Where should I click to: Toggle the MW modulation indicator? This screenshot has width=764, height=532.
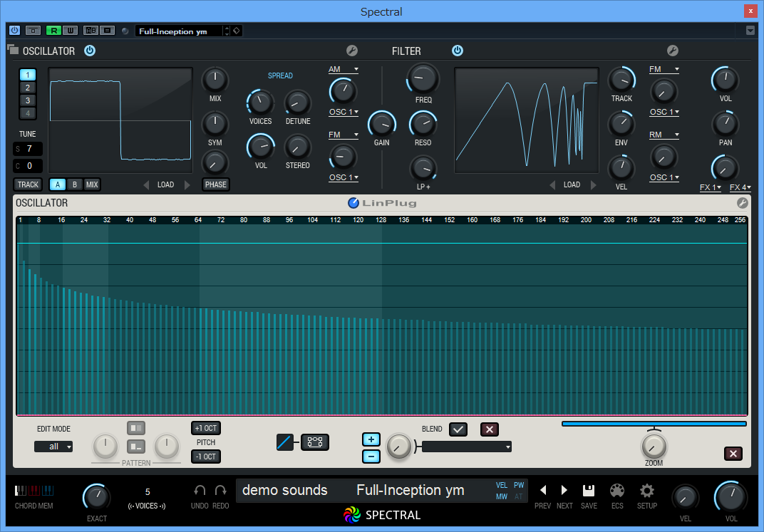pos(502,496)
